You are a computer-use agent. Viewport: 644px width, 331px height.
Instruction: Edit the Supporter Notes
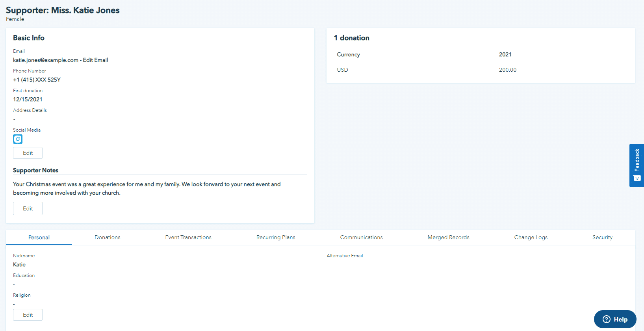[28, 208]
